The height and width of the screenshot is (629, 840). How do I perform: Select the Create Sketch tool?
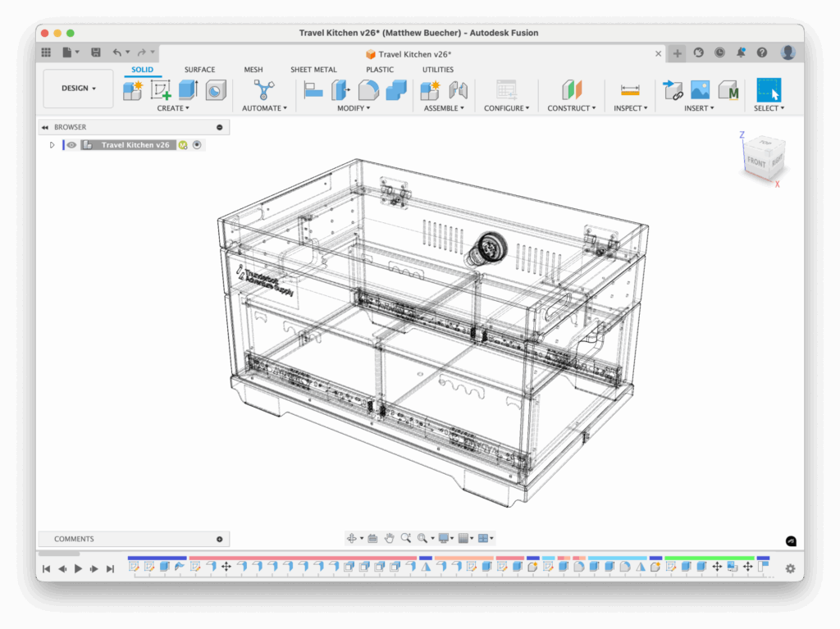click(x=161, y=89)
